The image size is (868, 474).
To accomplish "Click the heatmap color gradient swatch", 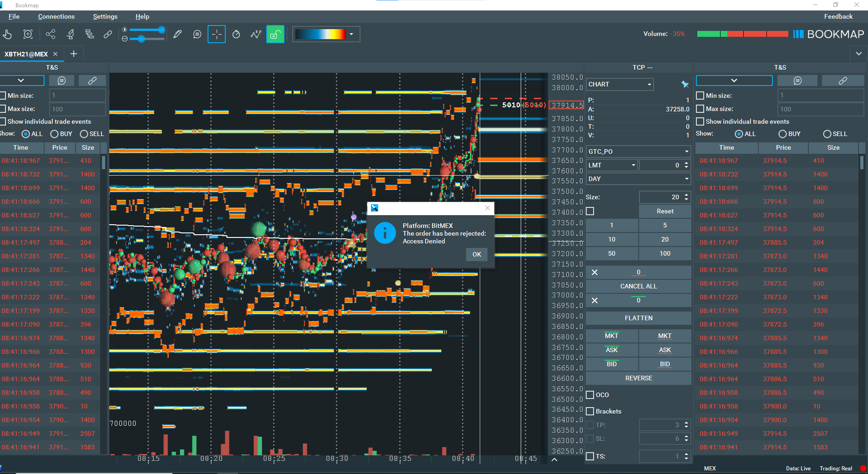I will [320, 34].
